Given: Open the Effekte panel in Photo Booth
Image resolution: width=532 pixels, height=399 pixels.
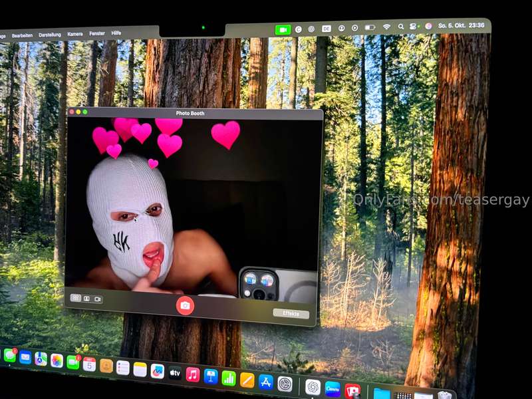Looking at the screenshot, I should tap(291, 313).
